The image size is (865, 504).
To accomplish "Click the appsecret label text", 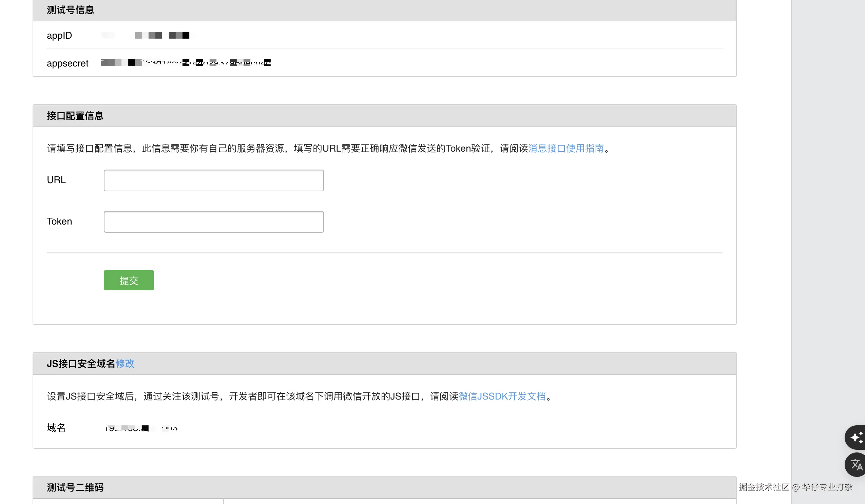I will (68, 63).
